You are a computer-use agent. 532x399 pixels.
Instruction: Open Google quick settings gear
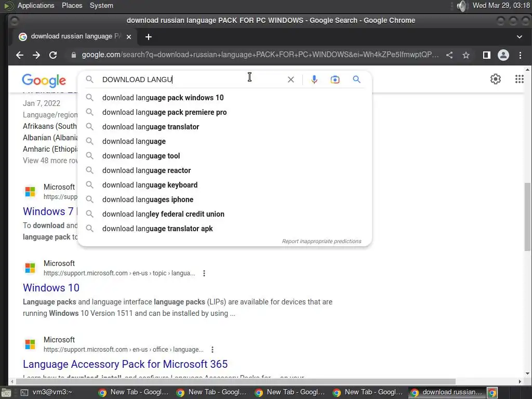[x=495, y=79]
